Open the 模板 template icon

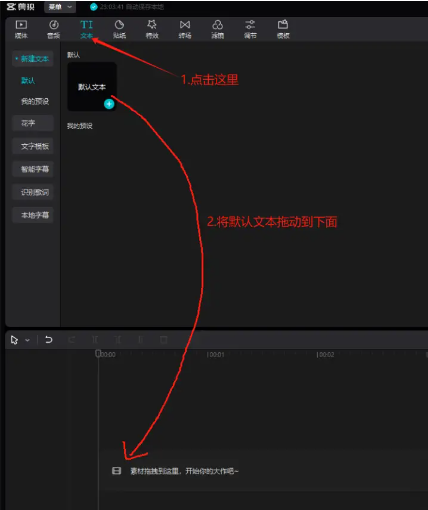click(283, 29)
